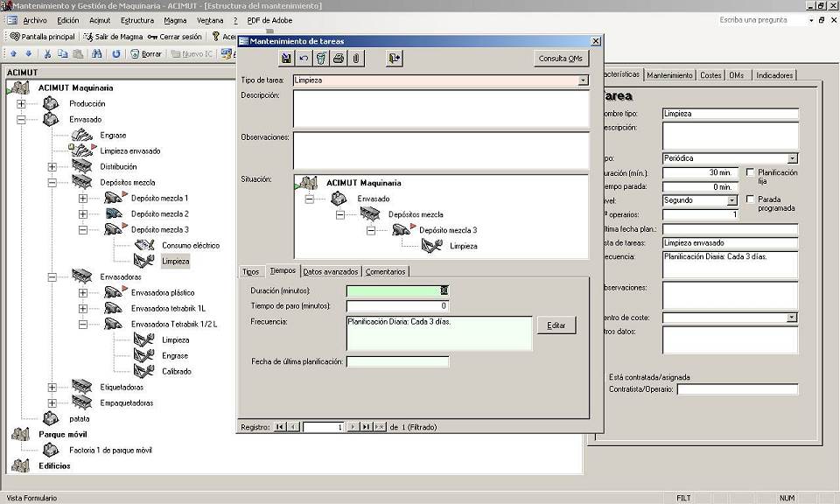Click the down arrow icon in the toolbar
The image size is (840, 504).
(x=29, y=53)
